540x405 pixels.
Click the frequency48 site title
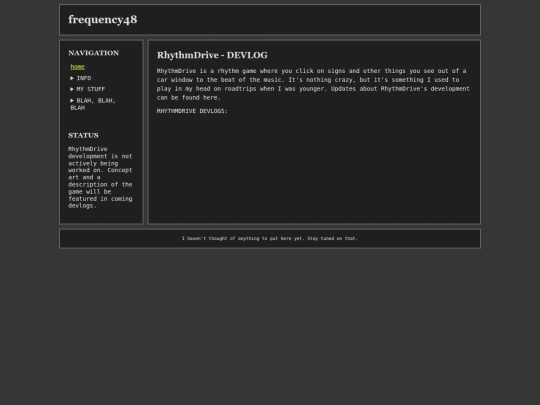[103, 20]
